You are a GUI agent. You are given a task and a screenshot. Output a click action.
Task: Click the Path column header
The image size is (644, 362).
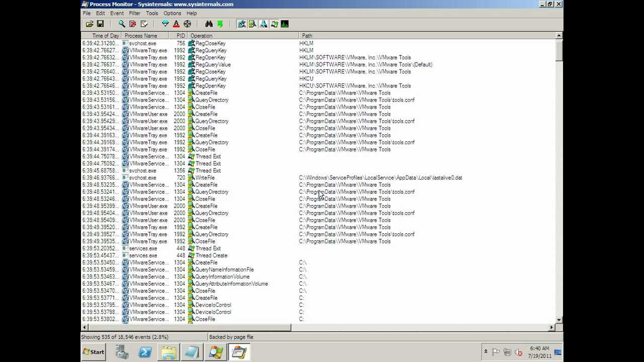(x=427, y=36)
